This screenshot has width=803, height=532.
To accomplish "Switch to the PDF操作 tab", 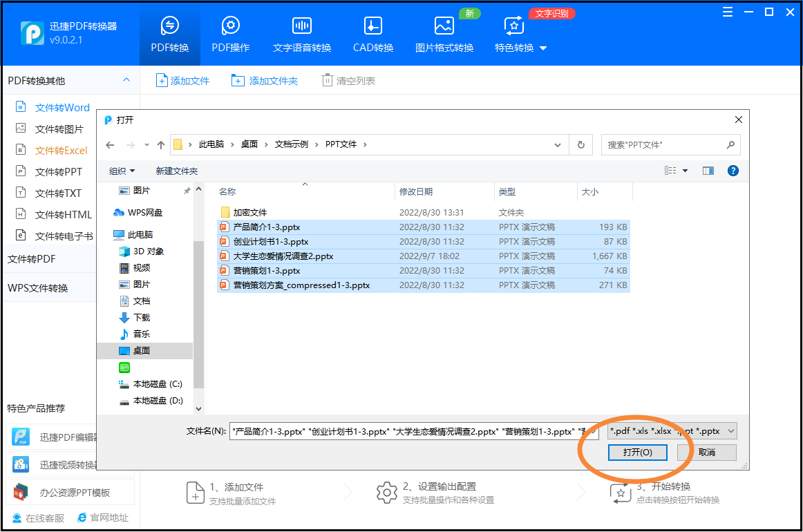I will (x=230, y=35).
